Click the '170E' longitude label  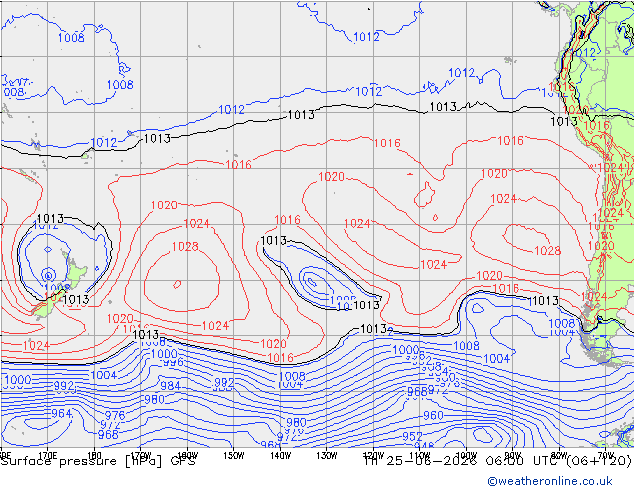[x=47, y=456]
